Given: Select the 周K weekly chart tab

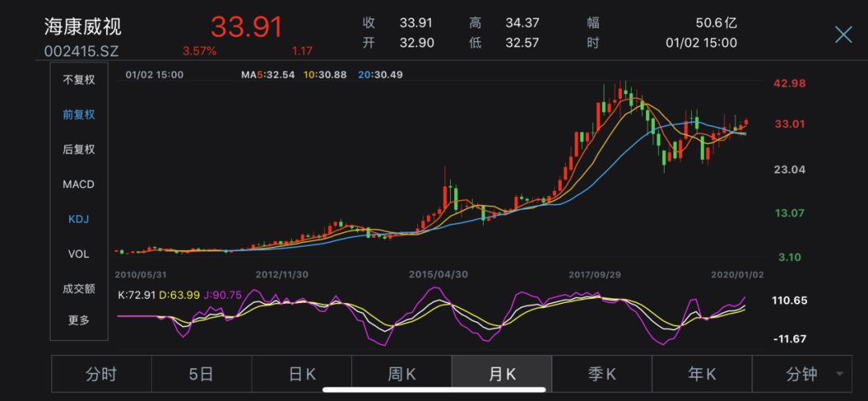Looking at the screenshot, I should click(401, 374).
